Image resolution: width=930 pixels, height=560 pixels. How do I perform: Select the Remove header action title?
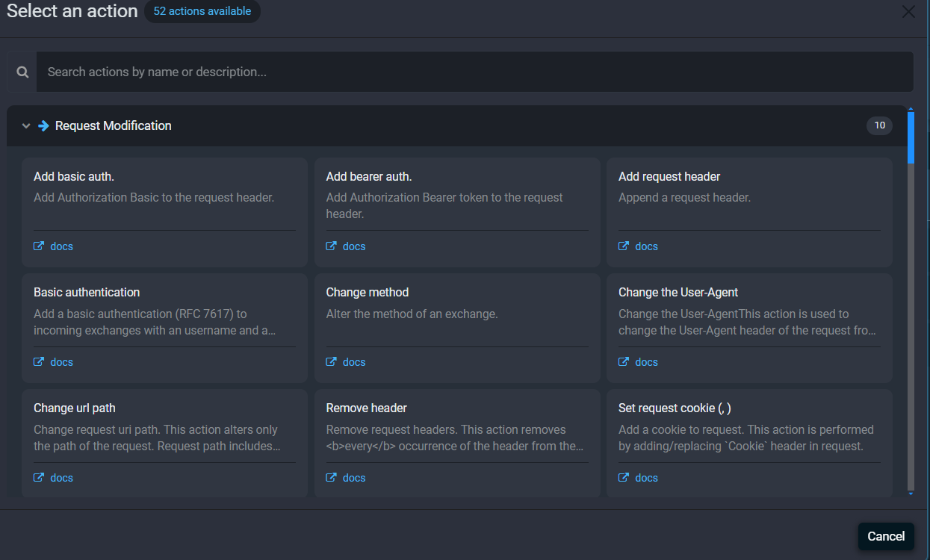[367, 408]
